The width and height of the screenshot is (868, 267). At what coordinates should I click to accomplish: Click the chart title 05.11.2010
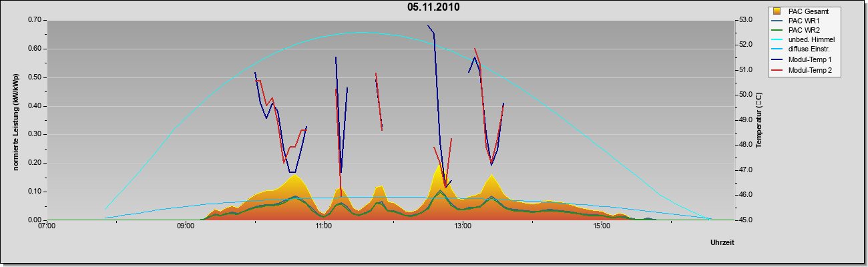point(433,8)
